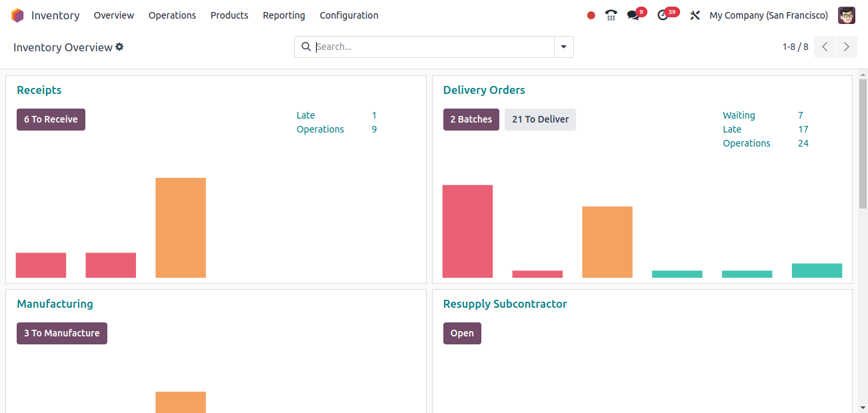The image size is (868, 413).
Task: Open the Receipts card title
Action: click(39, 90)
